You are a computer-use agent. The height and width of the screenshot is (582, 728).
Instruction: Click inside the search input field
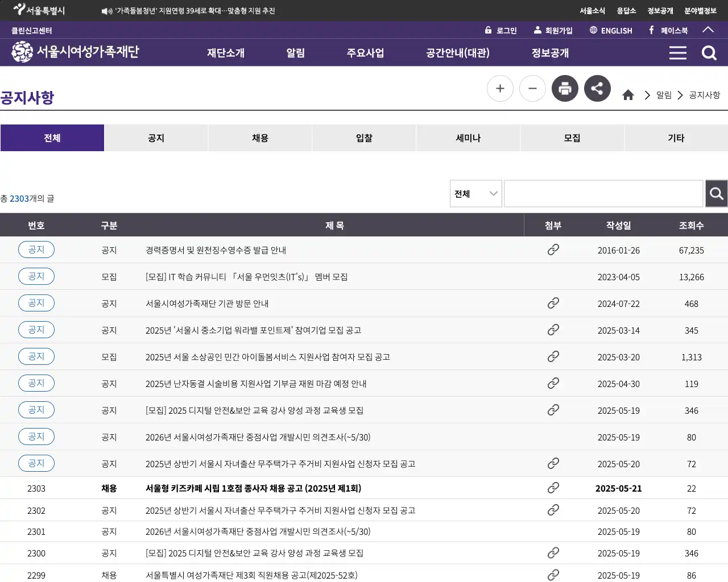point(603,193)
